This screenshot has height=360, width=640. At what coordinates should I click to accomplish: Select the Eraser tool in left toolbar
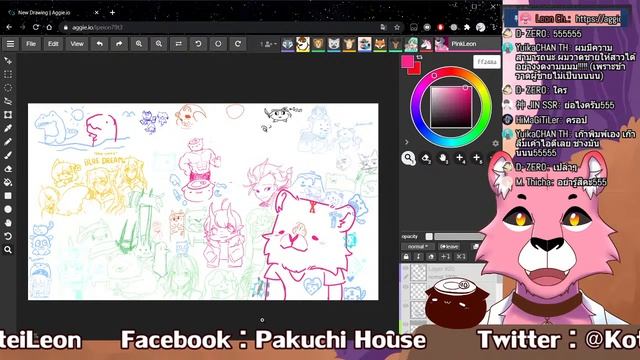pos(8,169)
